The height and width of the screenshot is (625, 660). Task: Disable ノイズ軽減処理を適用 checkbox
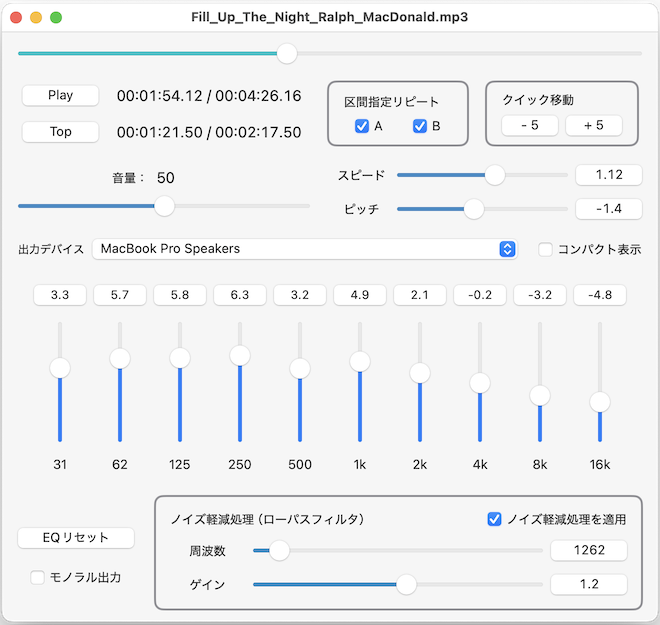[x=494, y=519]
